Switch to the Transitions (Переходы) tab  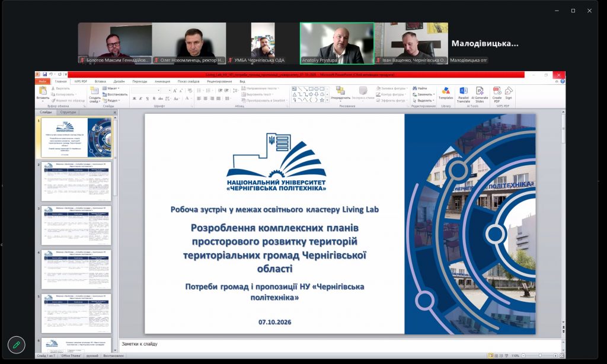[x=140, y=81]
